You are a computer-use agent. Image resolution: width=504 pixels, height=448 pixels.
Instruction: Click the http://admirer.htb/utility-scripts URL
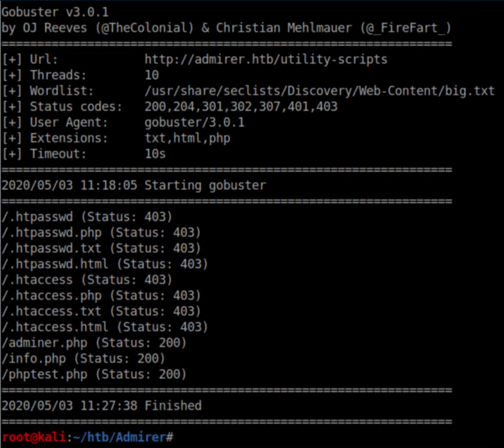pyautogui.click(x=266, y=60)
